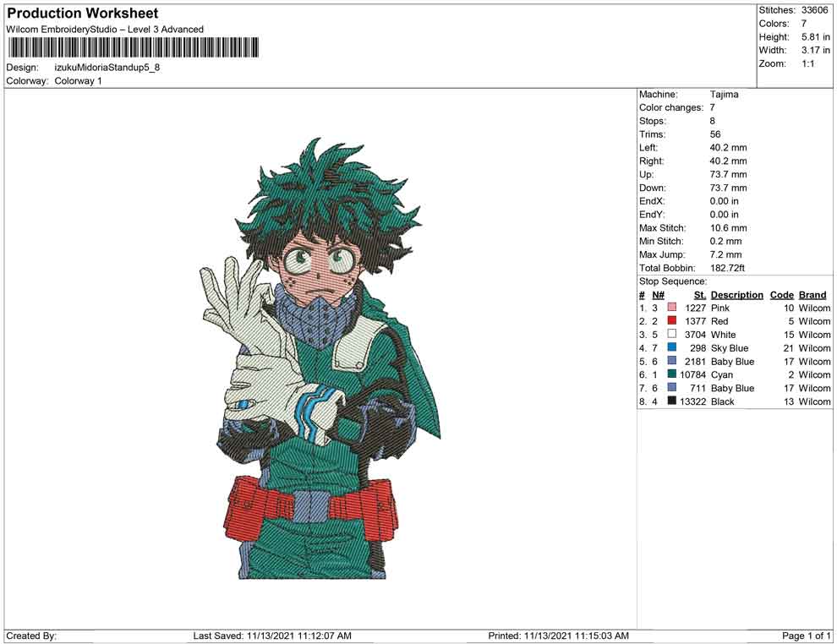
Task: Click 'Last Saved: 11/13/2021 11:12:07 AM'
Action: pos(272,636)
